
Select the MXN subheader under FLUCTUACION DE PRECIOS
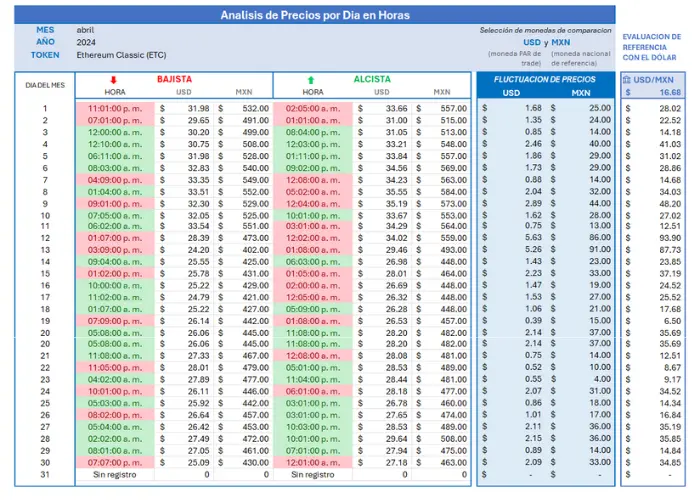(581, 93)
